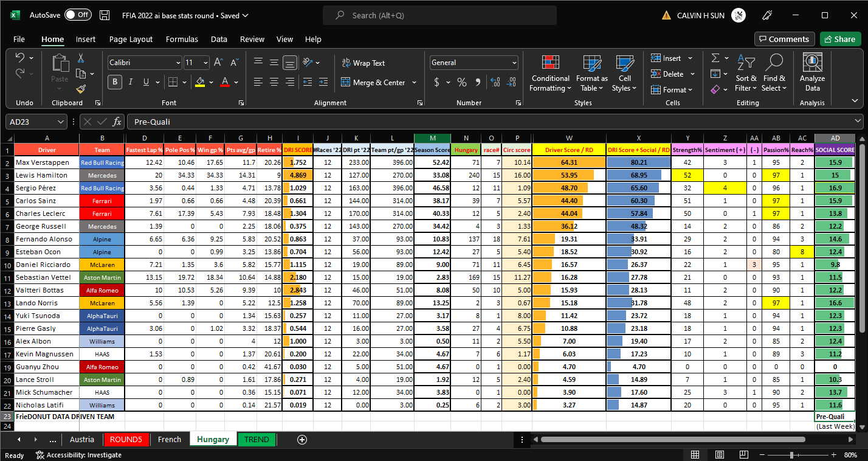Add a new sheet with plus button
This screenshot has width=868, height=461.
point(302,439)
